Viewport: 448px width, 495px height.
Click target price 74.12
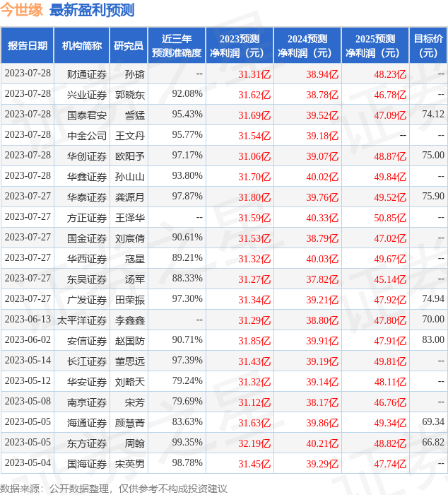pyautogui.click(x=433, y=115)
